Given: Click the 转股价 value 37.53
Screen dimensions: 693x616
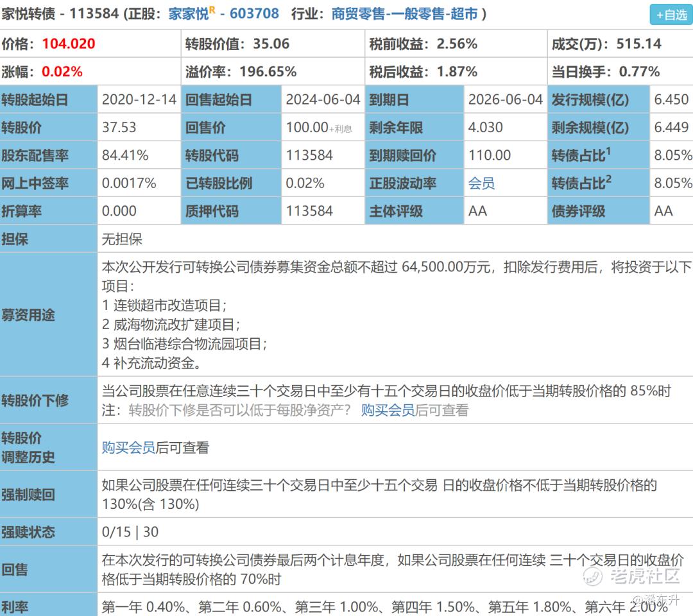Looking at the screenshot, I should tap(119, 127).
